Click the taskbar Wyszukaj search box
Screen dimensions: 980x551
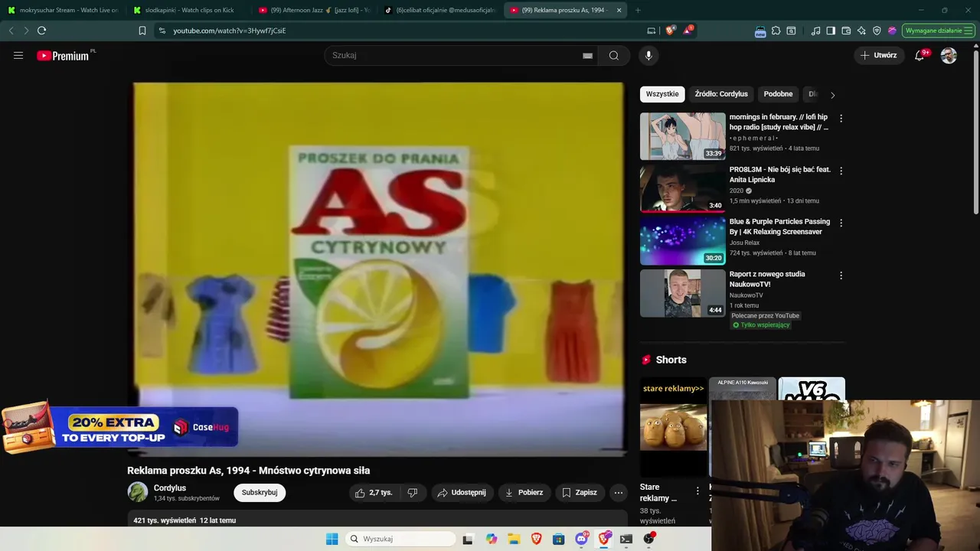point(400,539)
